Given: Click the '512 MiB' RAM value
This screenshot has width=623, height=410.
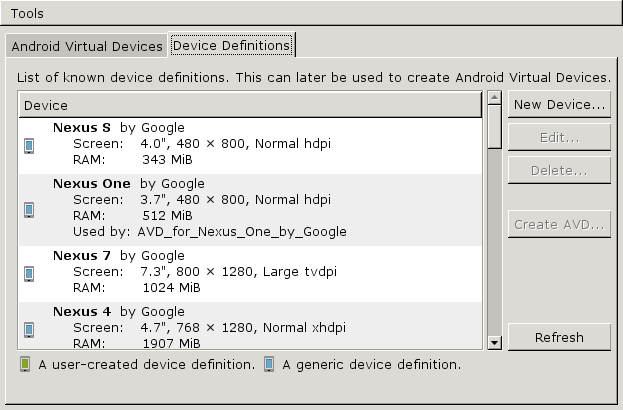Looking at the screenshot, I should point(167,216).
